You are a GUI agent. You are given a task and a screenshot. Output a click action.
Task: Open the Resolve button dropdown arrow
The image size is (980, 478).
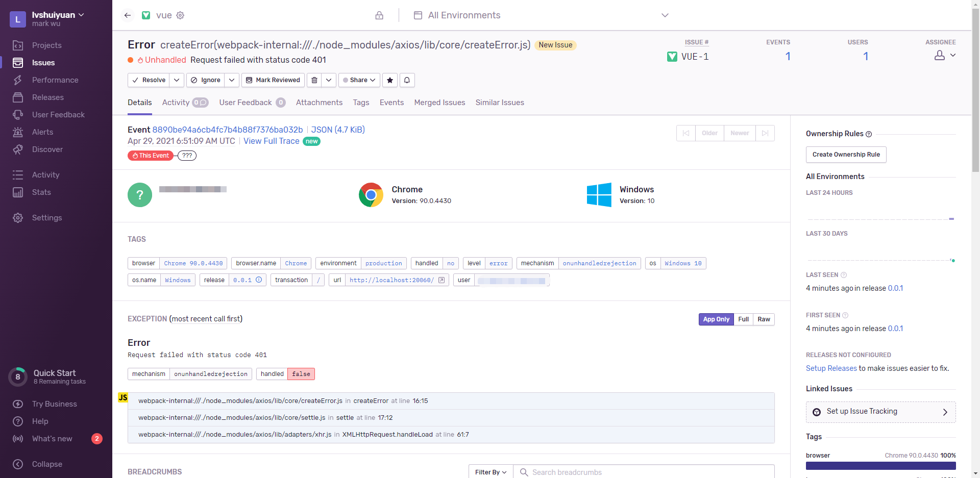(177, 80)
